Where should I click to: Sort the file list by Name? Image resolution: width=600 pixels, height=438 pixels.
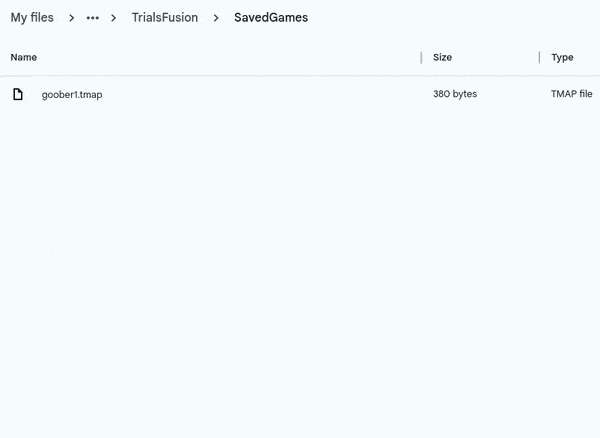click(24, 57)
